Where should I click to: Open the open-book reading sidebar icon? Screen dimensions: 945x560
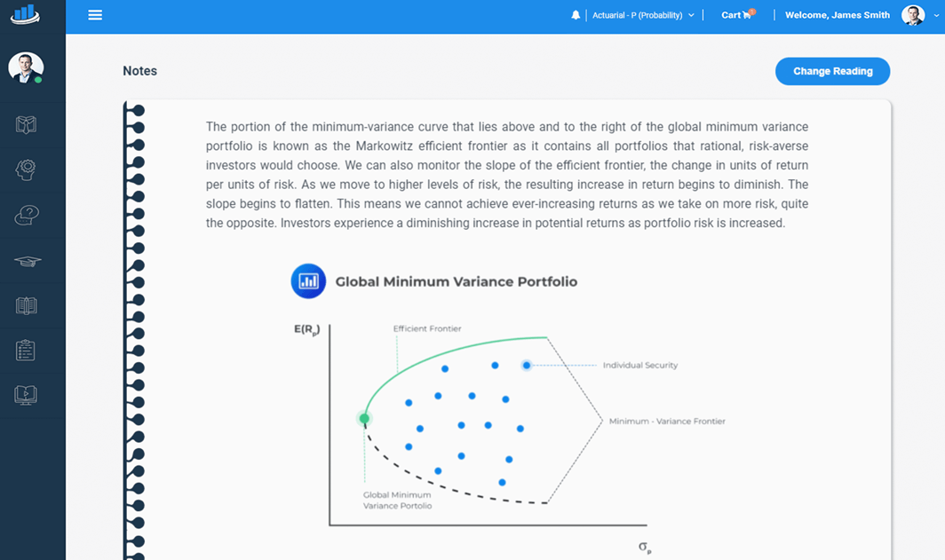(26, 306)
